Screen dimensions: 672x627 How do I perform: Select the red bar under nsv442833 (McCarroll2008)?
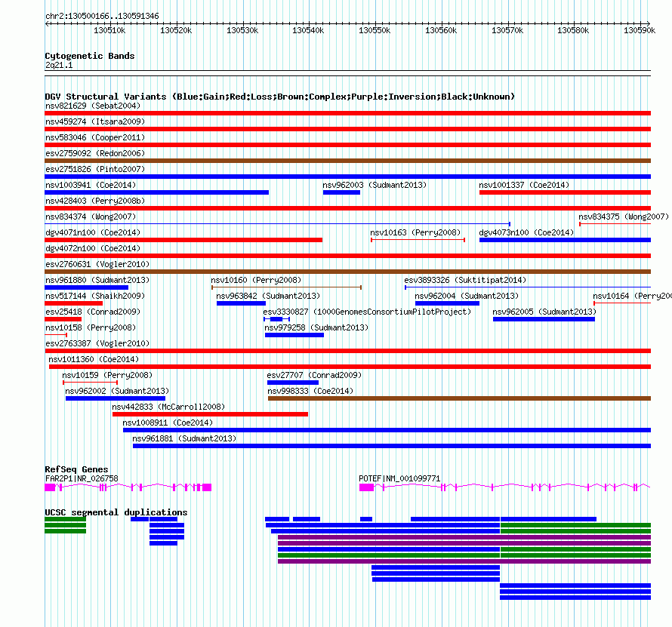pos(210,414)
